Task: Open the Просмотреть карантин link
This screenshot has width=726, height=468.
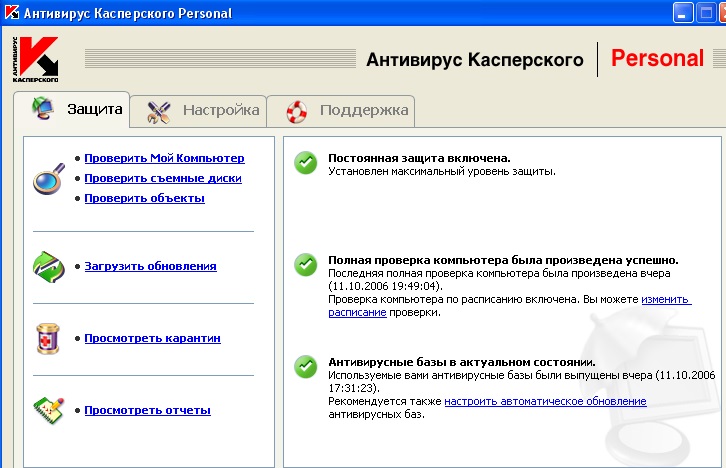Action: coord(152,338)
